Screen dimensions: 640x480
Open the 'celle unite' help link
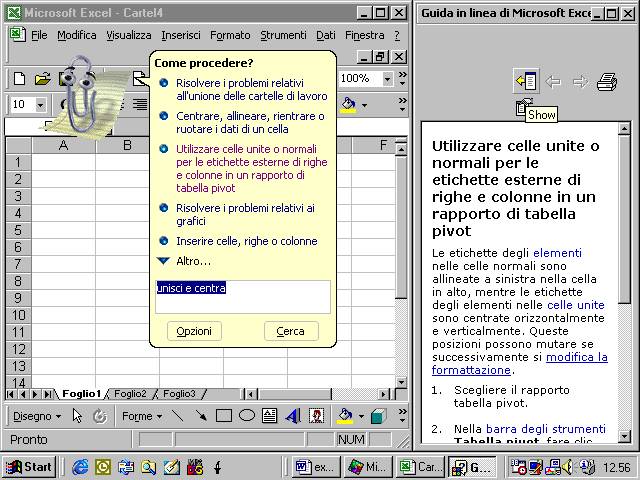pyautogui.click(x=576, y=305)
